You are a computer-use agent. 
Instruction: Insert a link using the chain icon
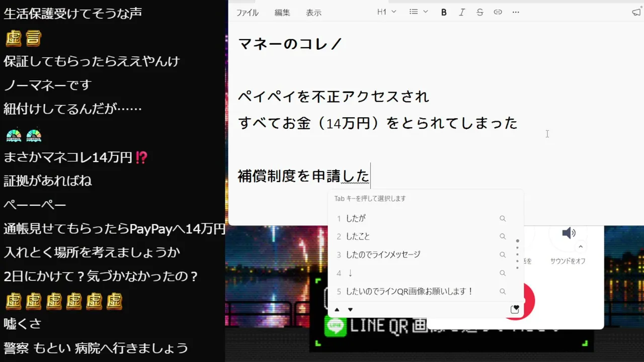[x=498, y=12]
